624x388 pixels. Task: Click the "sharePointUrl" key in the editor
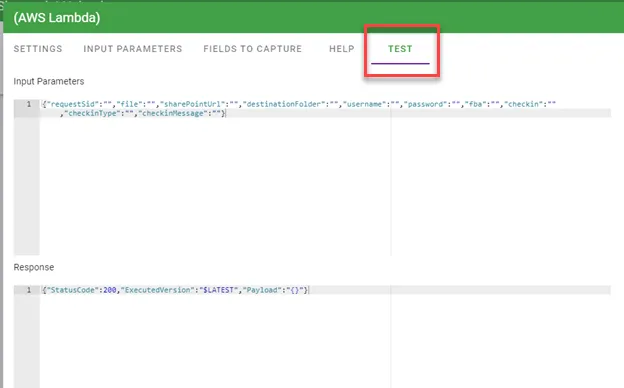click(192, 104)
